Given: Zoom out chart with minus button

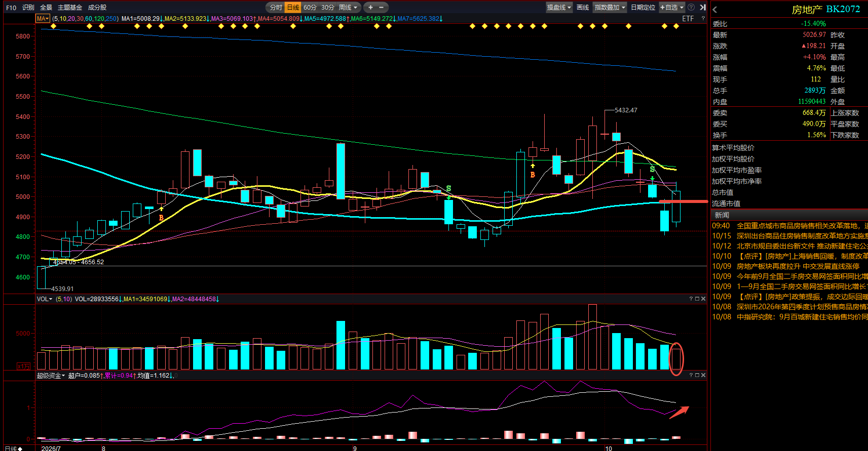Looking at the screenshot, I should click(382, 7).
